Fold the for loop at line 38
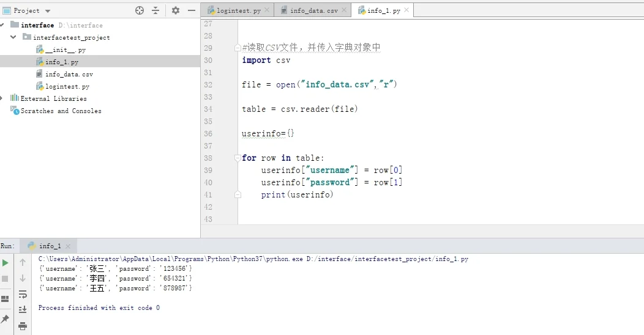 point(238,158)
